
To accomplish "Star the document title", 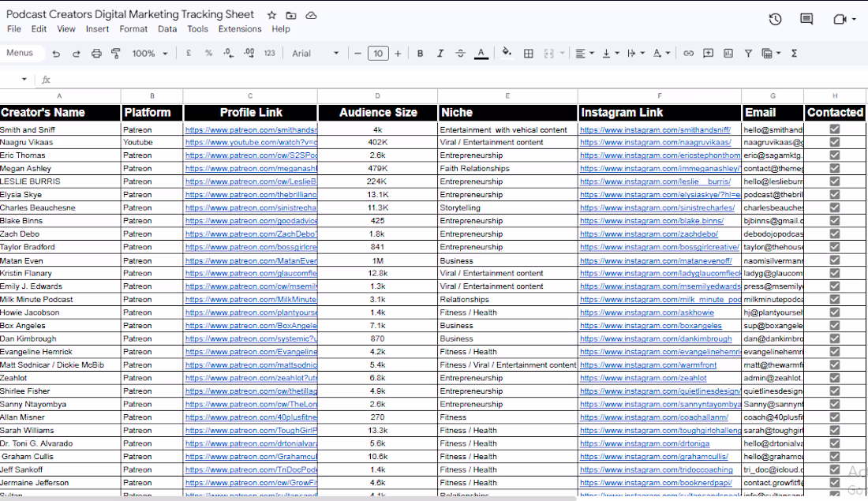I will 271,16.
